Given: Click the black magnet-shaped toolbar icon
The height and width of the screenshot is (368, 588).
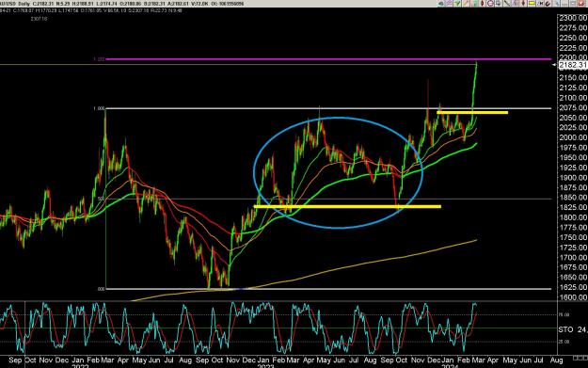Looking at the screenshot, I should pyautogui.click(x=548, y=4).
